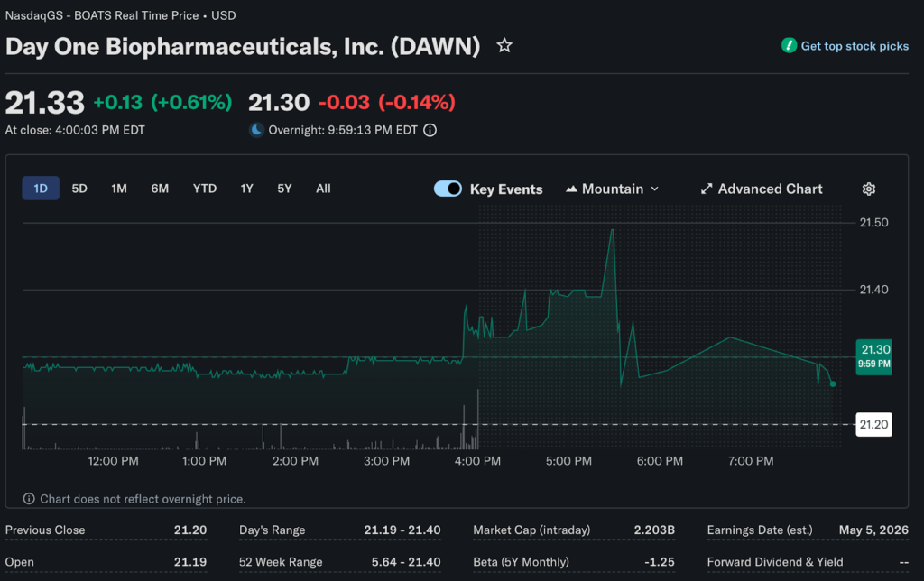The width and height of the screenshot is (924, 581).
Task: Open the Get top stock picks link
Action: [855, 46]
